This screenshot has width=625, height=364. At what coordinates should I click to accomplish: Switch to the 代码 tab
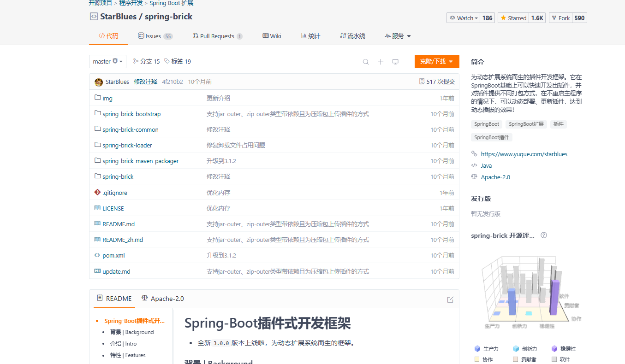(108, 36)
